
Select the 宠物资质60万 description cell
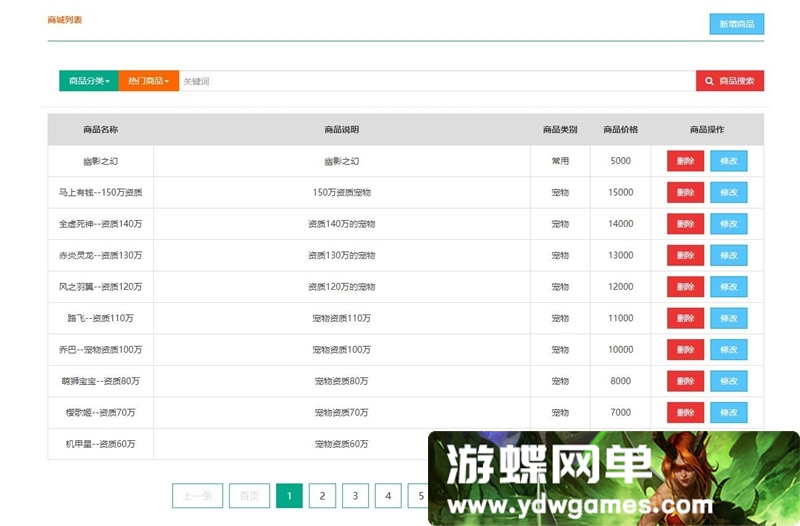[x=341, y=444]
